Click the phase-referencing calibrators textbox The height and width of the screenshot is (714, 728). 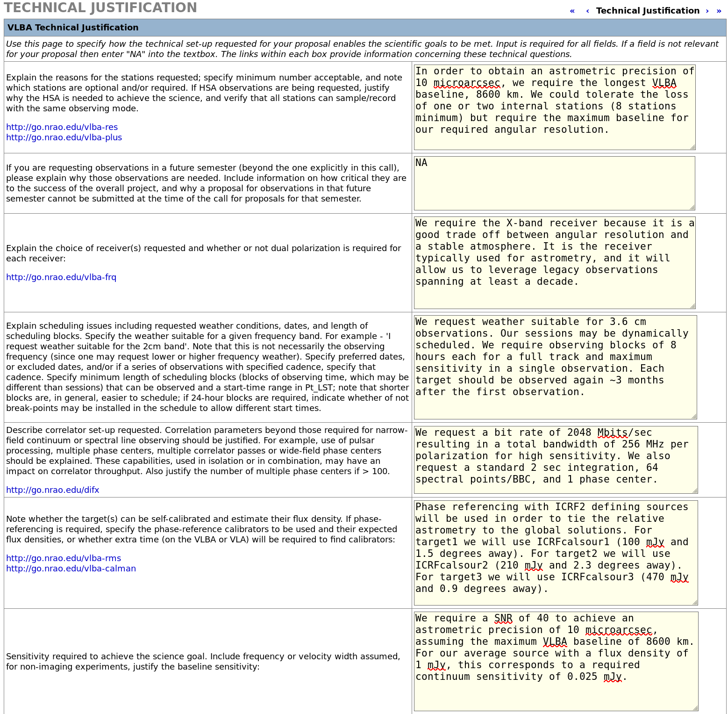554,552
